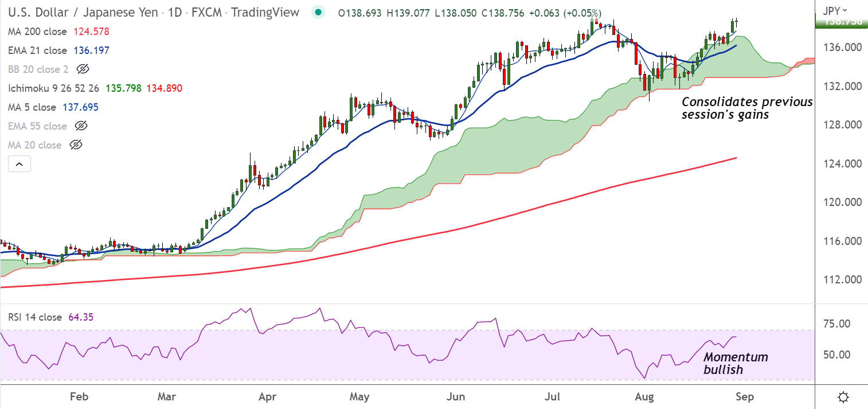This screenshot has width=868, height=409.
Task: Select the RSI 14 close legend
Action: click(x=35, y=317)
